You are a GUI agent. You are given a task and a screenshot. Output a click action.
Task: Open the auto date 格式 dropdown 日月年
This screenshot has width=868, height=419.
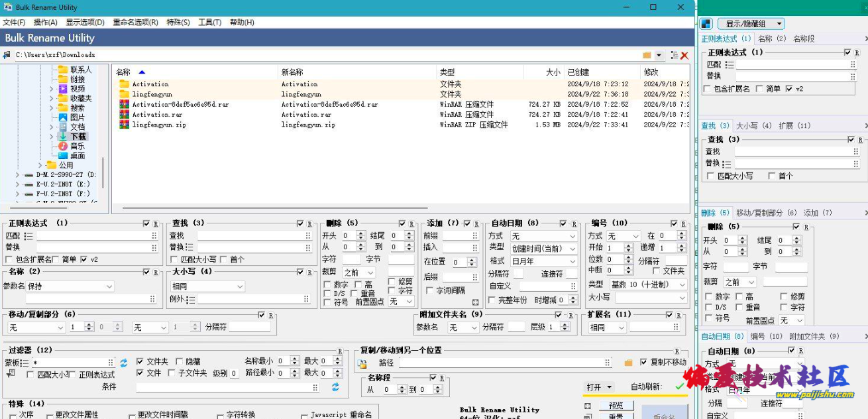pos(544,261)
